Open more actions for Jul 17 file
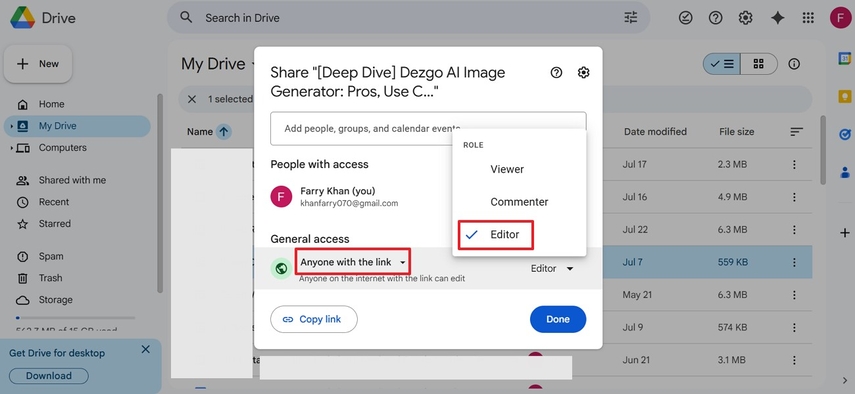 (x=794, y=164)
